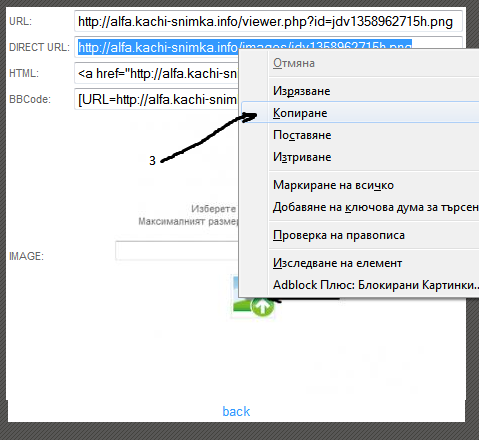Screen dimensions: 479x440
Task: Click the green upload arrow icon
Action: [263, 307]
